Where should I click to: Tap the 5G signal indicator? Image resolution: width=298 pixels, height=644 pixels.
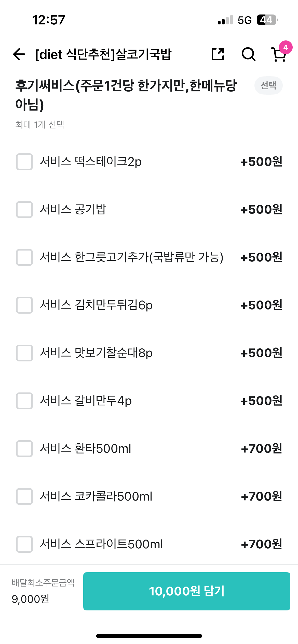tap(245, 20)
